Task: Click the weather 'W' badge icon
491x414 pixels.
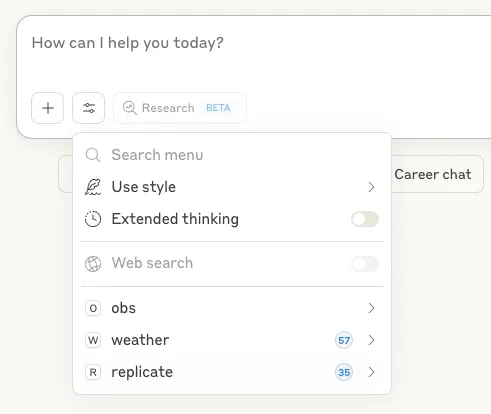Action: pos(93,340)
